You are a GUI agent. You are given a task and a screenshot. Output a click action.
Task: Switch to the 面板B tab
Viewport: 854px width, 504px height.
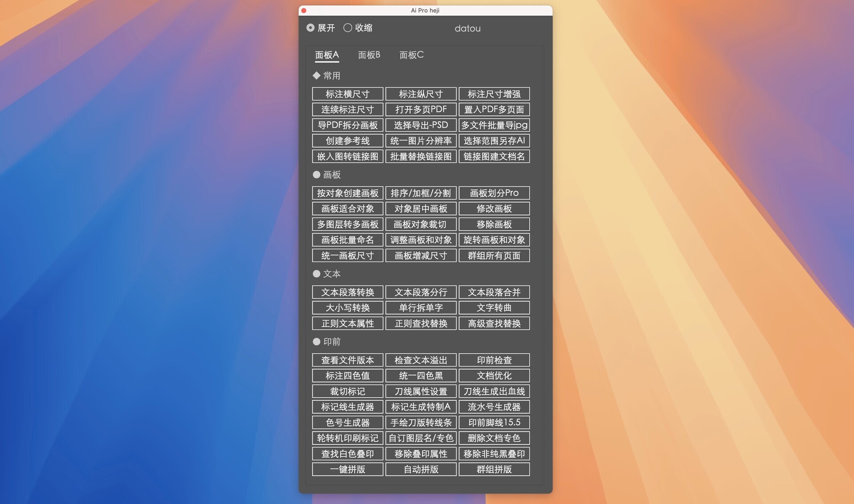(369, 55)
